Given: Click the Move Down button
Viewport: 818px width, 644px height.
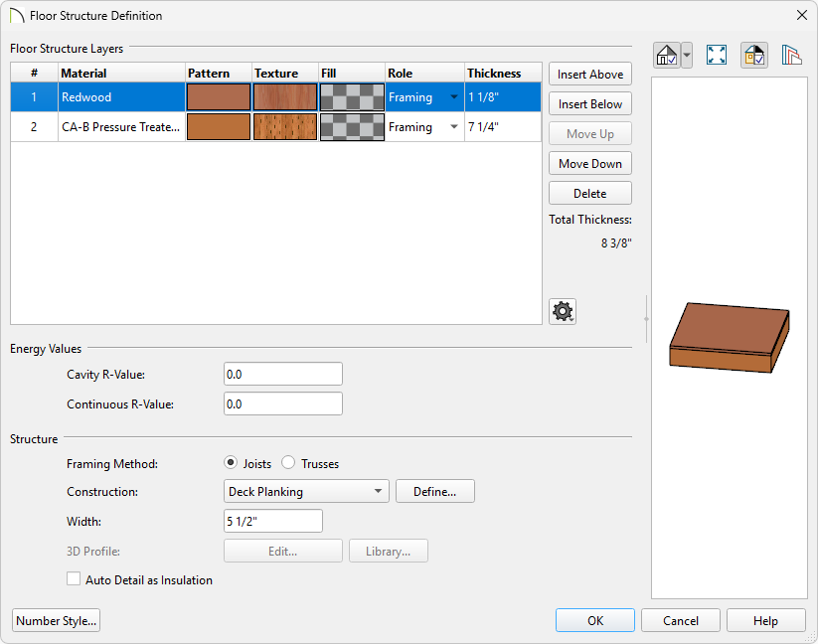Looking at the screenshot, I should point(590,163).
